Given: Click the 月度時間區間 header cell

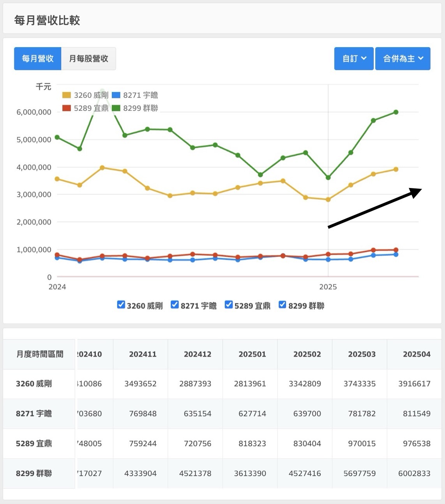Looking at the screenshot, I should 39,354.
